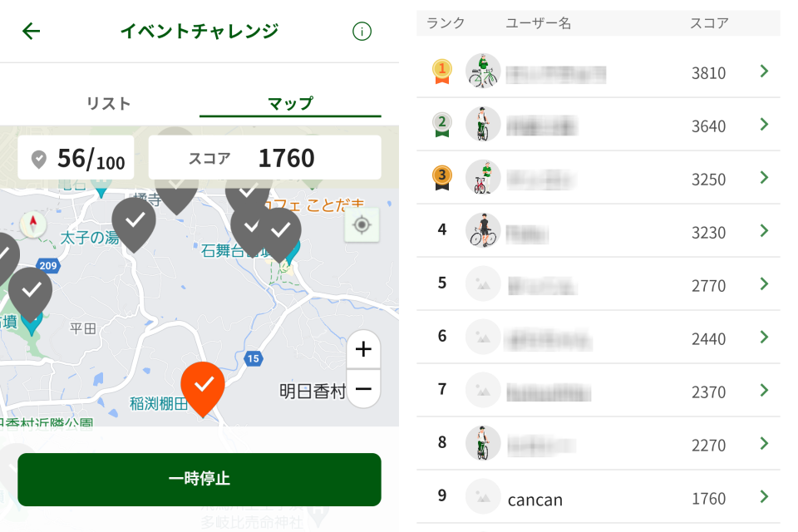The width and height of the screenshot is (798, 532).
Task: Click the スコア 1760 score panel
Action: click(x=264, y=158)
